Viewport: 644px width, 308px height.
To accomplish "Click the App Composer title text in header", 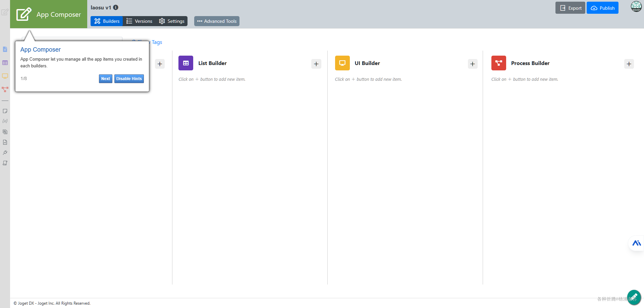I will click(59, 14).
